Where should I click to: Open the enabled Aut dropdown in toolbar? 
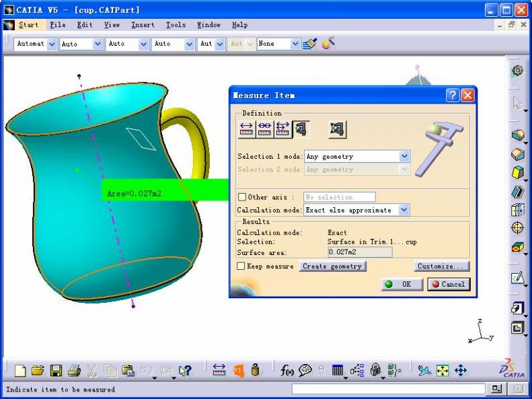coord(220,44)
